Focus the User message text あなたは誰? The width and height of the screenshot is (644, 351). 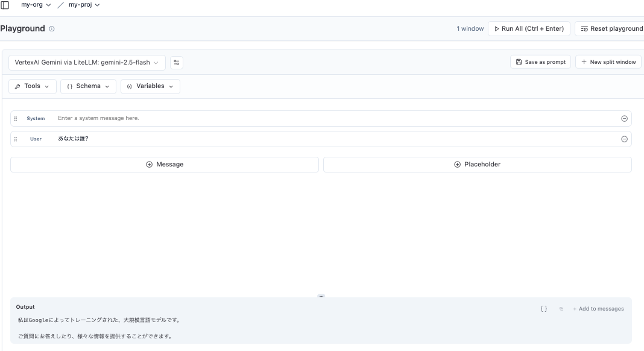pyautogui.click(x=73, y=139)
